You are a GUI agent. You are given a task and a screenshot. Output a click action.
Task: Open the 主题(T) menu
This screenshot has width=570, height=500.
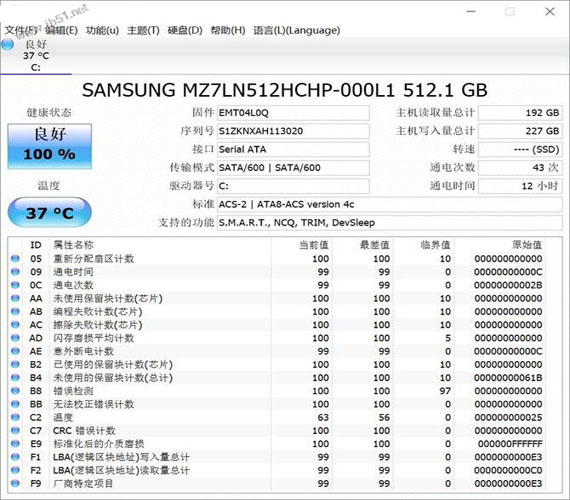tap(143, 30)
